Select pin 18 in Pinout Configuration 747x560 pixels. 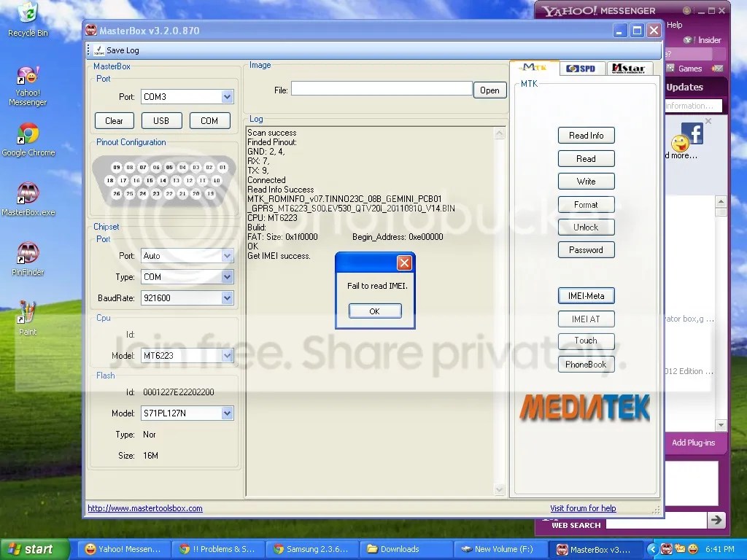(110, 181)
